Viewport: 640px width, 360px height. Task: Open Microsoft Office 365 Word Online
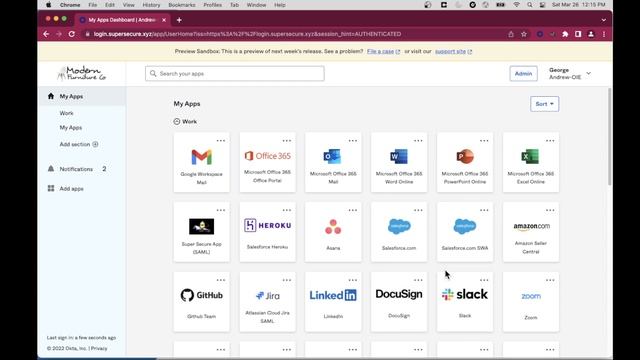(399, 162)
